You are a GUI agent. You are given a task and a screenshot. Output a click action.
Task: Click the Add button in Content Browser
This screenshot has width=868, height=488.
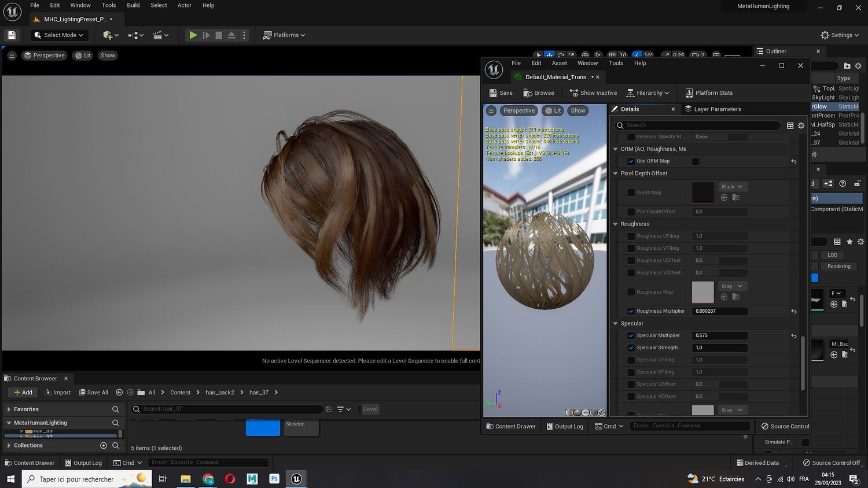click(23, 393)
